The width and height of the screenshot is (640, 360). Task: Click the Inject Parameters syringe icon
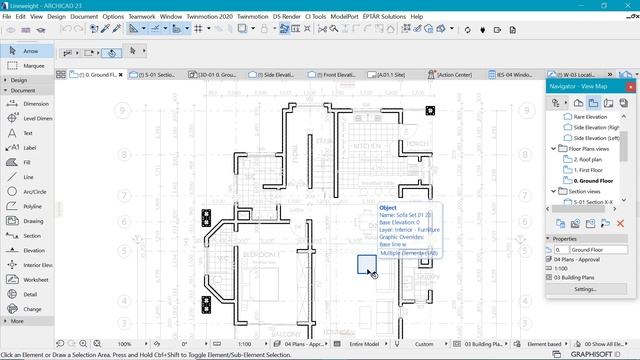click(x=116, y=29)
